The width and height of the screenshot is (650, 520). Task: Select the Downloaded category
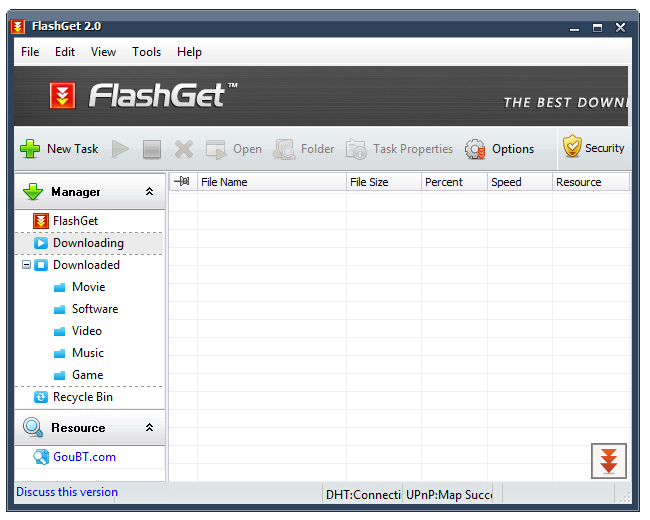(x=86, y=265)
